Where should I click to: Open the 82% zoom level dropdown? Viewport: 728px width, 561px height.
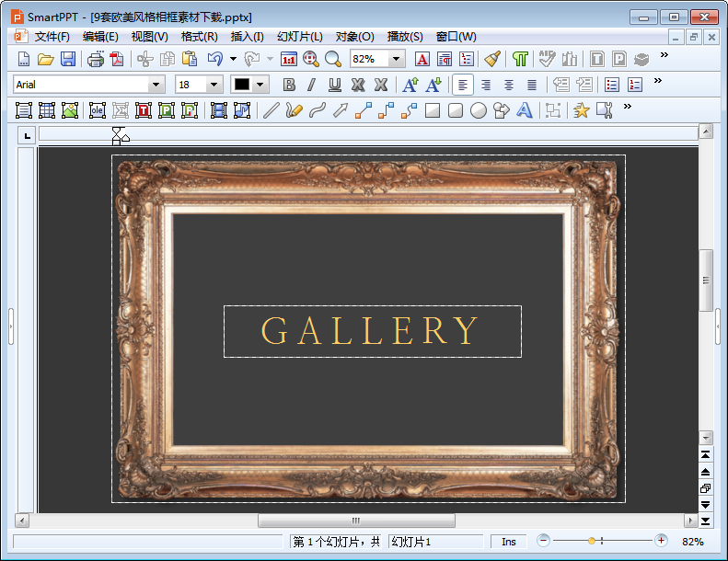point(396,59)
